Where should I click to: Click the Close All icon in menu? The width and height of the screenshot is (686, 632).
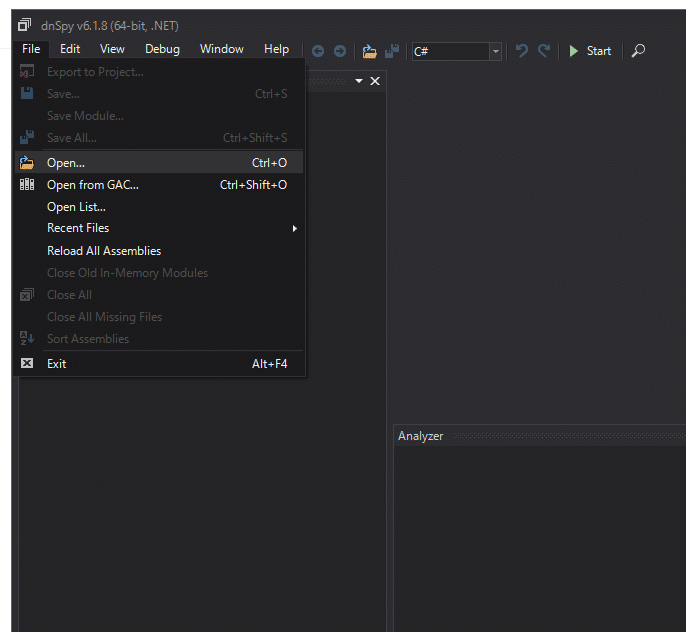[x=27, y=295]
